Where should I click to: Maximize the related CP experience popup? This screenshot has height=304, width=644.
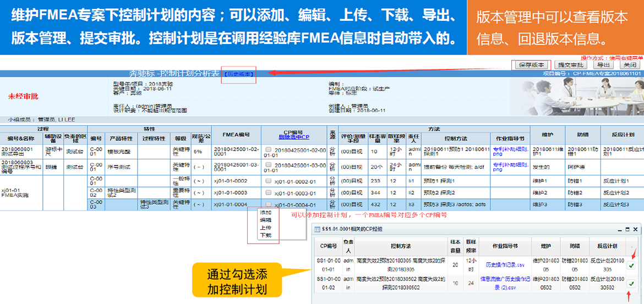point(625,229)
